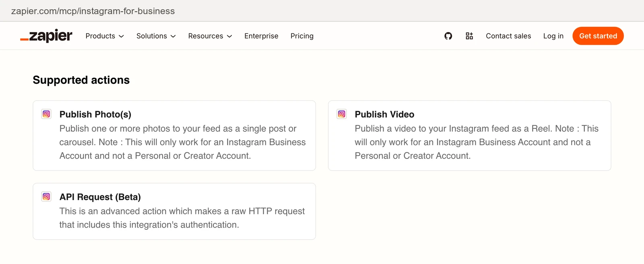Click the Log in link
Viewport: 644px width, 264px height.
click(x=553, y=36)
